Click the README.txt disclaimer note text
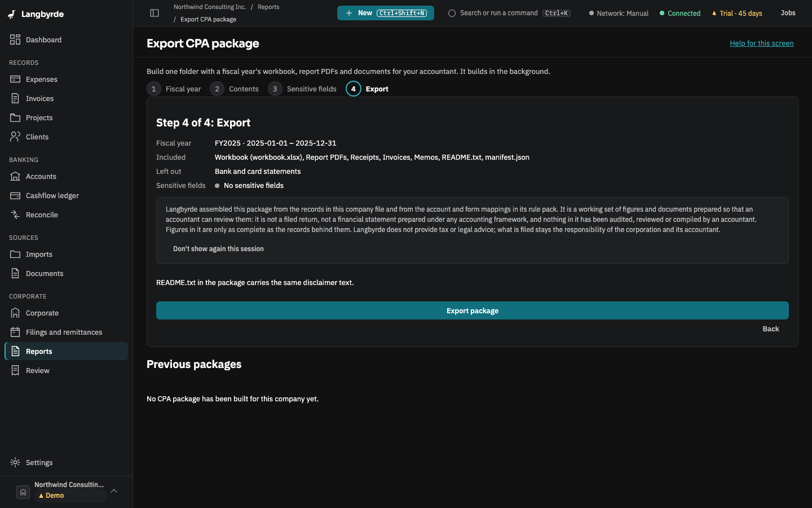Viewport: 812px width, 508px height. click(255, 283)
